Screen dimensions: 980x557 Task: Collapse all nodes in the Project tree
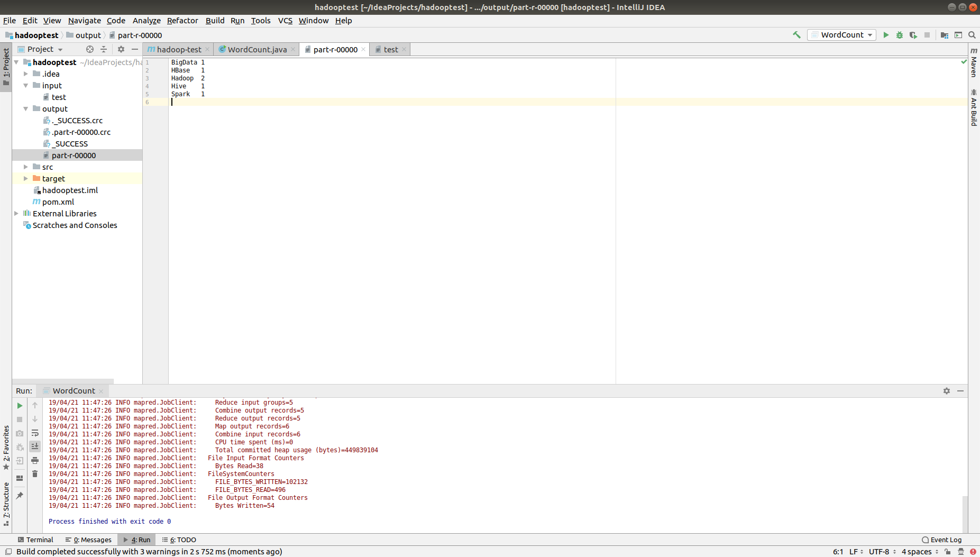click(104, 49)
